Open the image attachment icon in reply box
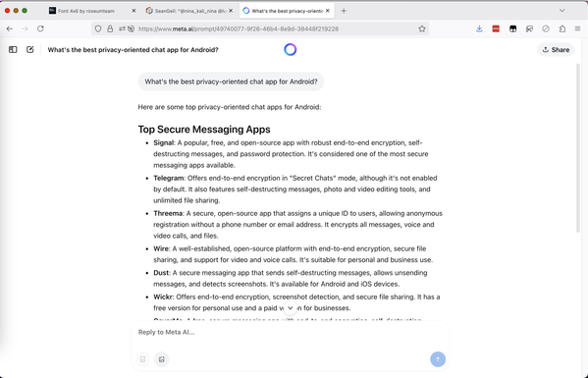The width and height of the screenshot is (588, 378). point(162,359)
